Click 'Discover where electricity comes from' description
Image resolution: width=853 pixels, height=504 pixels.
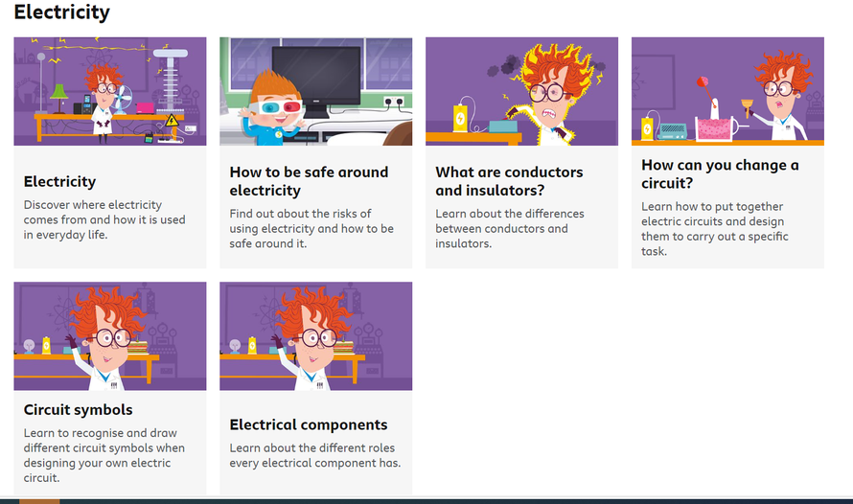[104, 219]
